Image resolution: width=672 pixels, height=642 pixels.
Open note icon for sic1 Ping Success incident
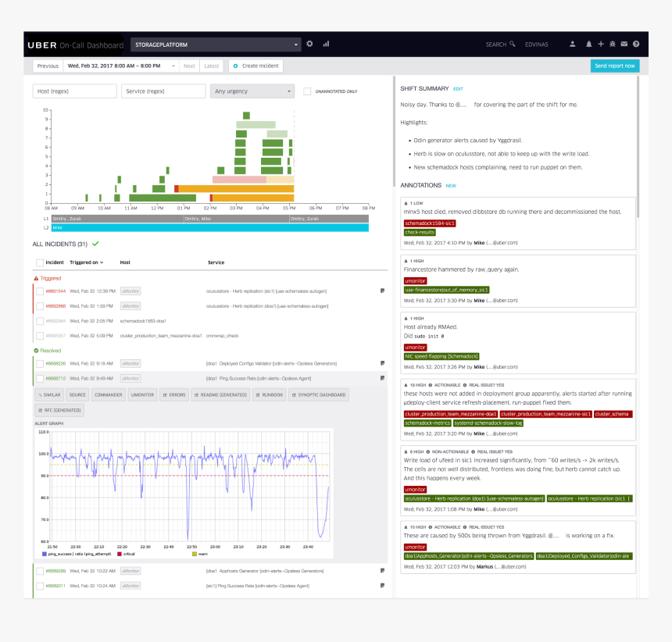(x=382, y=586)
